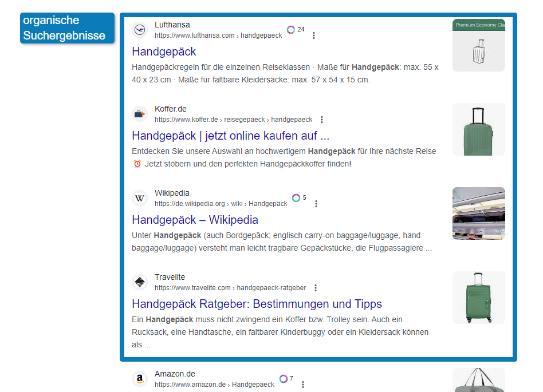Click the Wikipedia snippet 'Unter Handgepäck (auch Bordgepäck'
Viewport: 543px width, 392px height.
(x=282, y=241)
